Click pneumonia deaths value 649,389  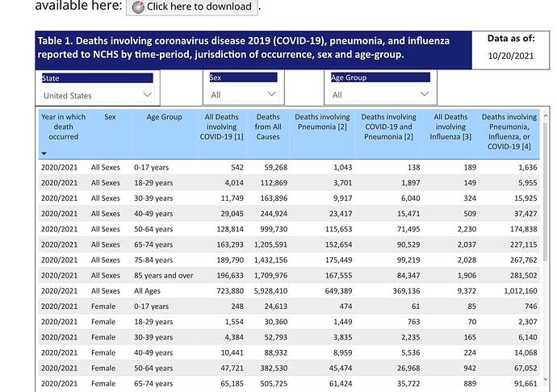click(x=338, y=291)
